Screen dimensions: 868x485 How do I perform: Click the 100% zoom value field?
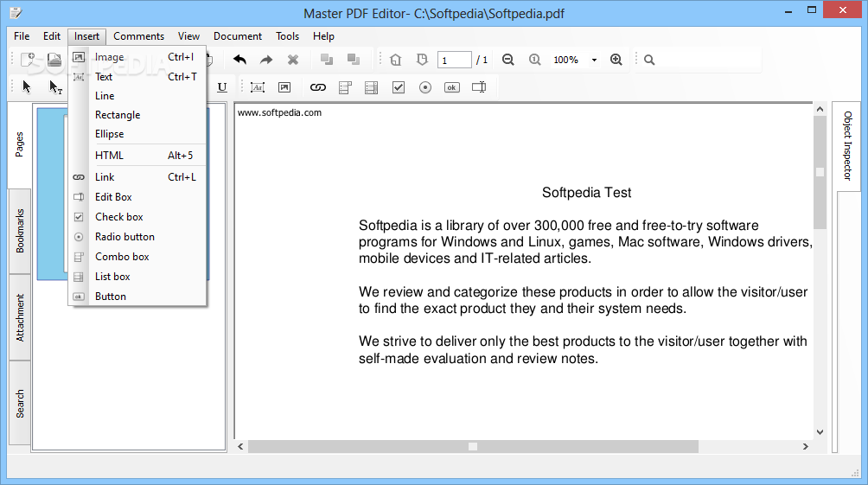pos(565,60)
